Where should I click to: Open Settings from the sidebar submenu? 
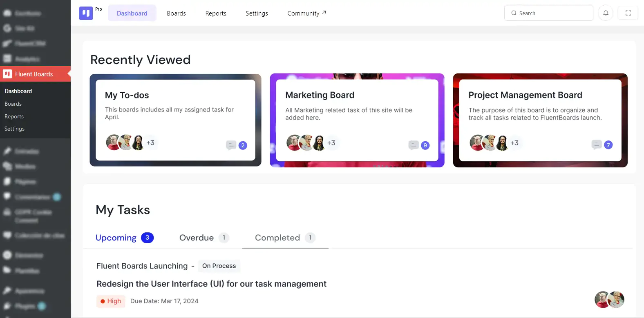tap(14, 129)
